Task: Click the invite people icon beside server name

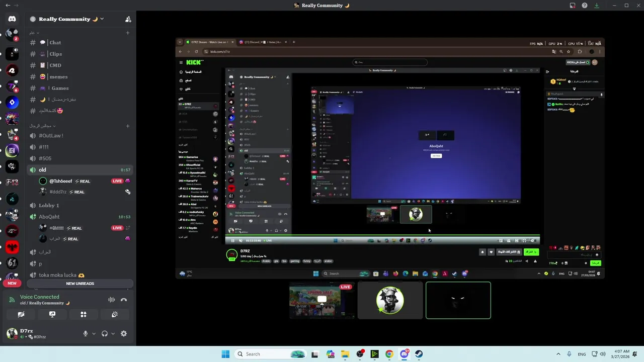Action: tap(128, 19)
